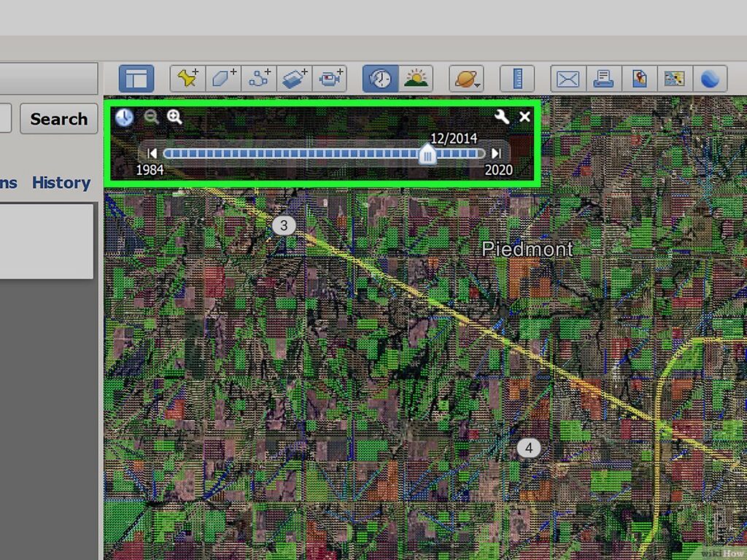The height and width of the screenshot is (560, 747).
Task: Save the current image
Action: click(x=640, y=79)
